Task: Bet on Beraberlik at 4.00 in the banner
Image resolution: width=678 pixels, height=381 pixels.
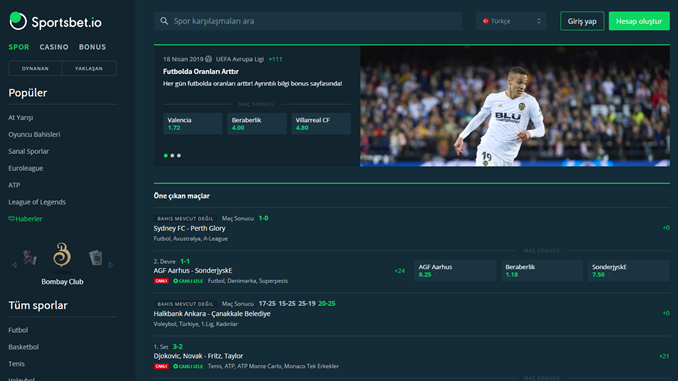Action: point(257,124)
